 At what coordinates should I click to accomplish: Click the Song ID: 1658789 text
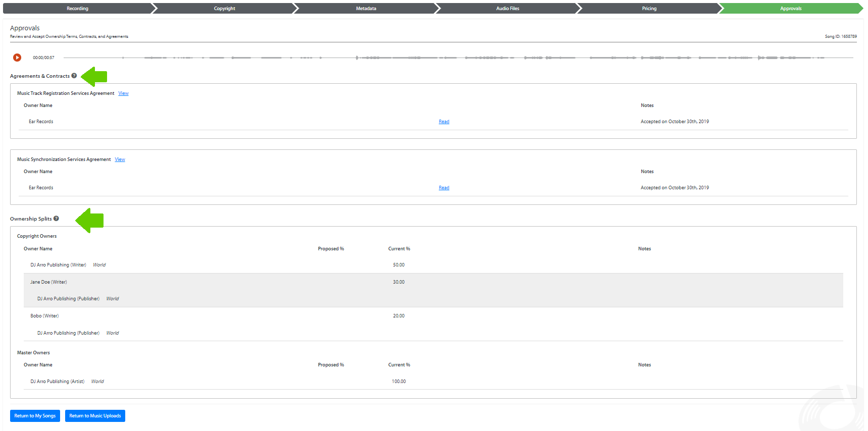coord(841,36)
